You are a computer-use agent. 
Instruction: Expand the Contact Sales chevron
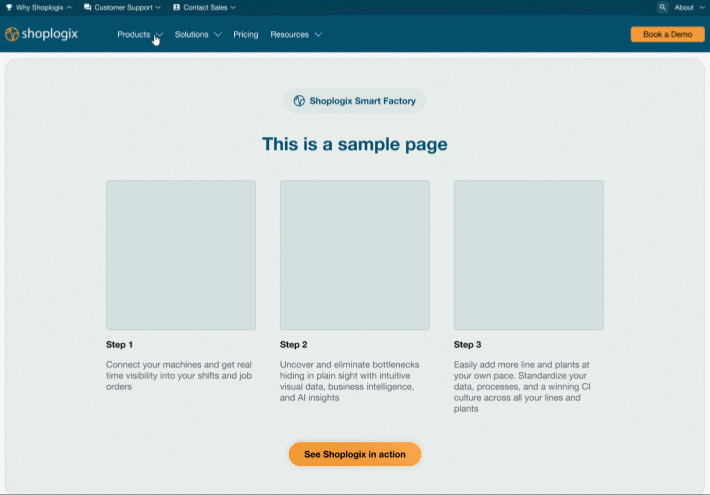pos(233,7)
